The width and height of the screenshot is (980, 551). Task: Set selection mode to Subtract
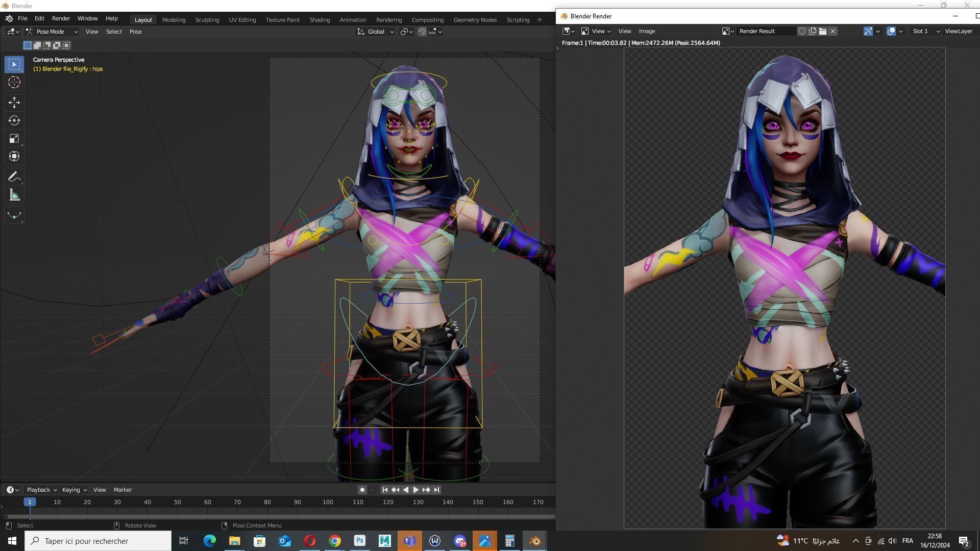tap(47, 45)
